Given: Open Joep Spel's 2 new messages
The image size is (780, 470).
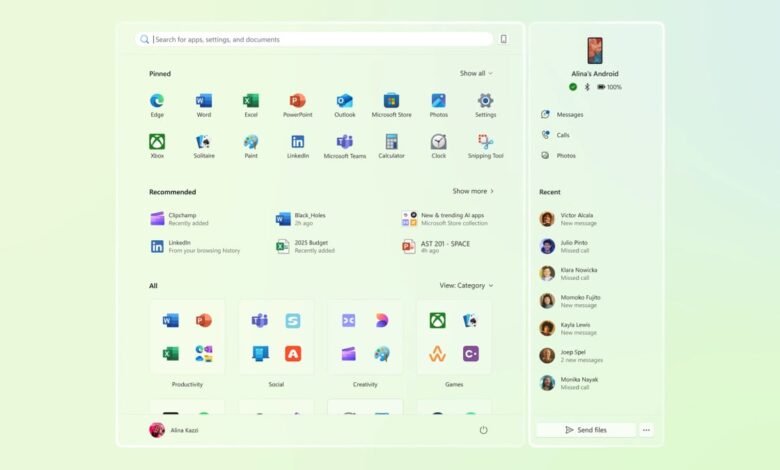Looking at the screenshot, I should 572,356.
